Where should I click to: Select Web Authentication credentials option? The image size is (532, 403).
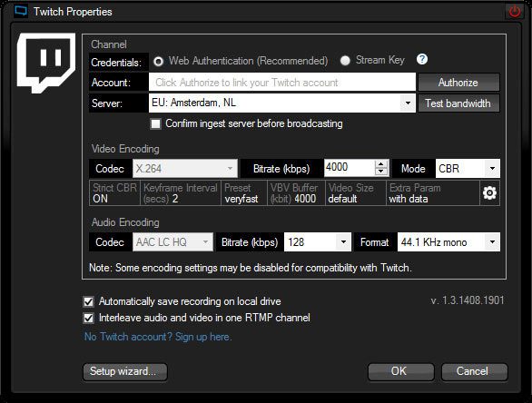point(158,62)
